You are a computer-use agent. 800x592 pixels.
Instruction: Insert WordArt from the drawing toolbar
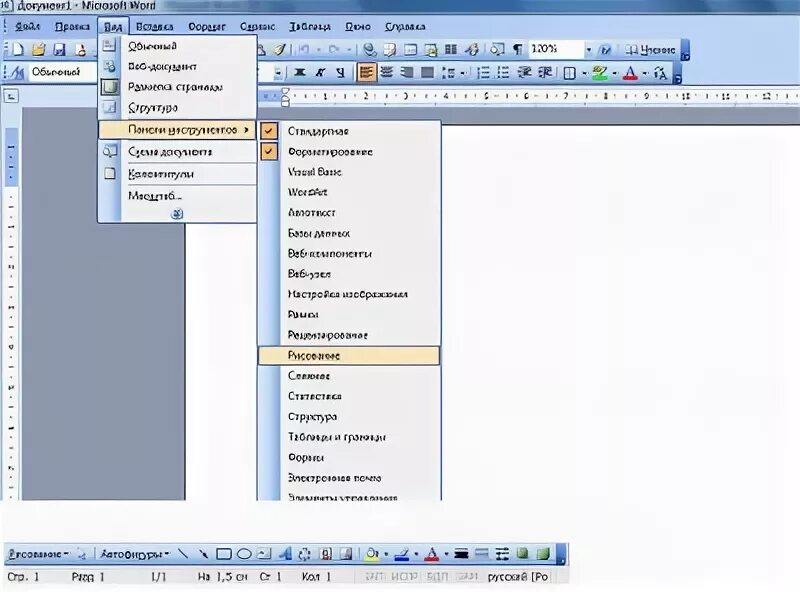285,554
